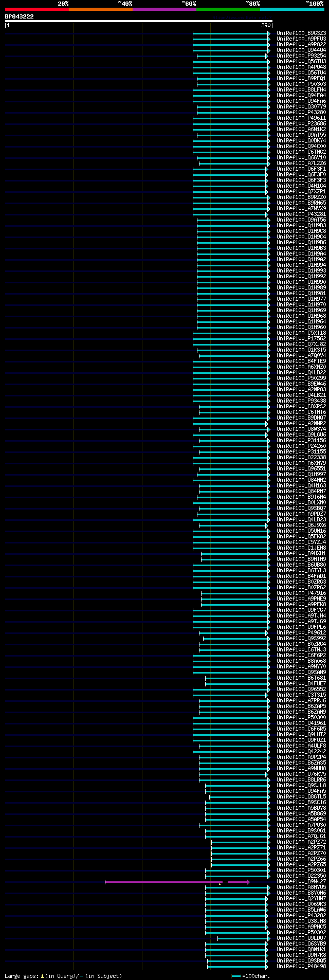The width and height of the screenshot is (329, 980).
Task: Click hit label UniRef100_P43280
Action: pyautogui.click(x=301, y=113)
